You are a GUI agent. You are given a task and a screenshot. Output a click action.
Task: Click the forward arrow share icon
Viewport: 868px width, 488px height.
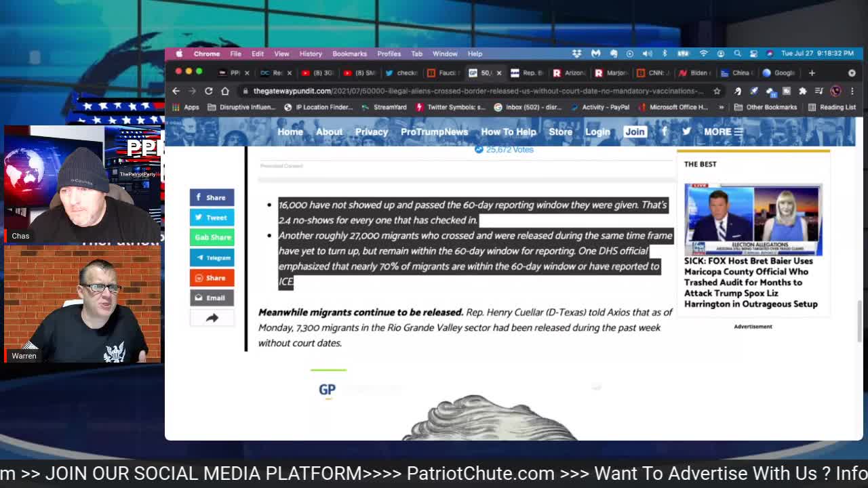pyautogui.click(x=212, y=318)
